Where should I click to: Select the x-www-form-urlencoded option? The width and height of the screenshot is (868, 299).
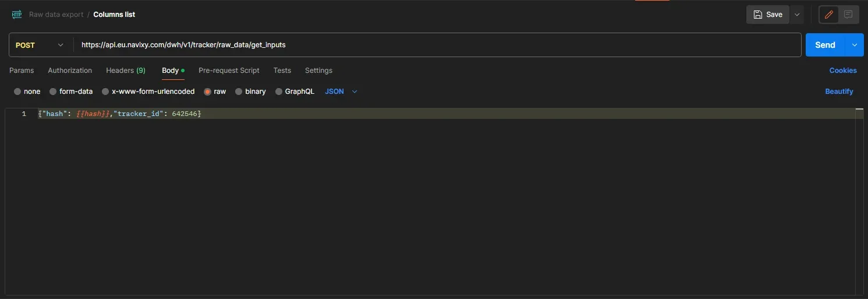(148, 92)
